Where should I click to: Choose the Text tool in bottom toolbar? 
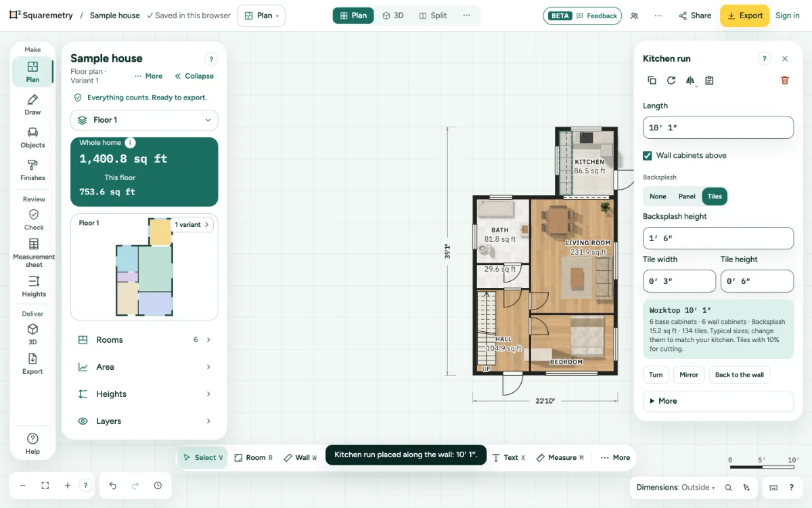[x=508, y=458]
